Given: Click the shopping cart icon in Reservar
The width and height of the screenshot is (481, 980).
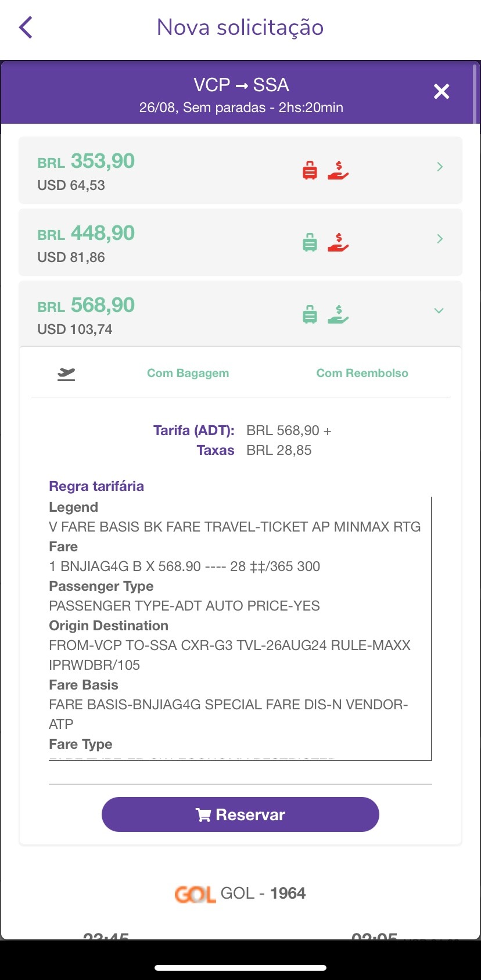Looking at the screenshot, I should 203,815.
